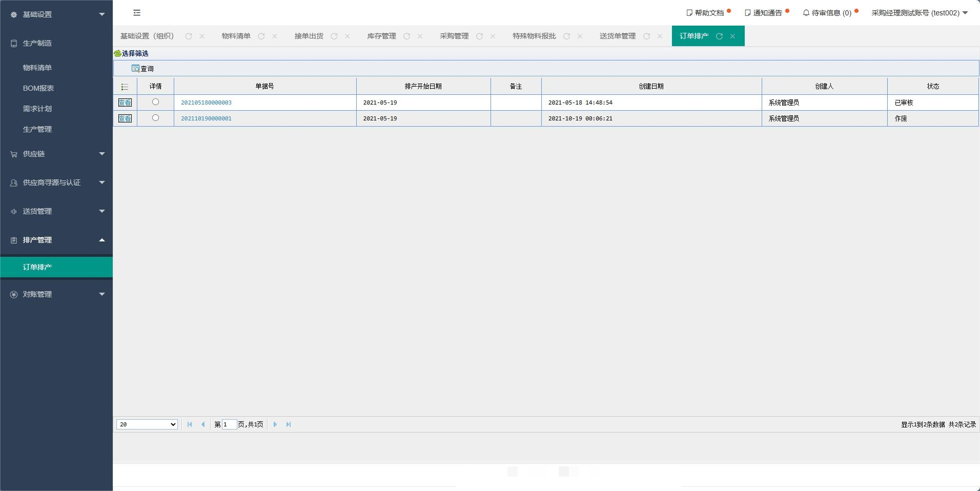Expand the 基础设置 sidebar menu
The image size is (980, 491).
(x=56, y=14)
